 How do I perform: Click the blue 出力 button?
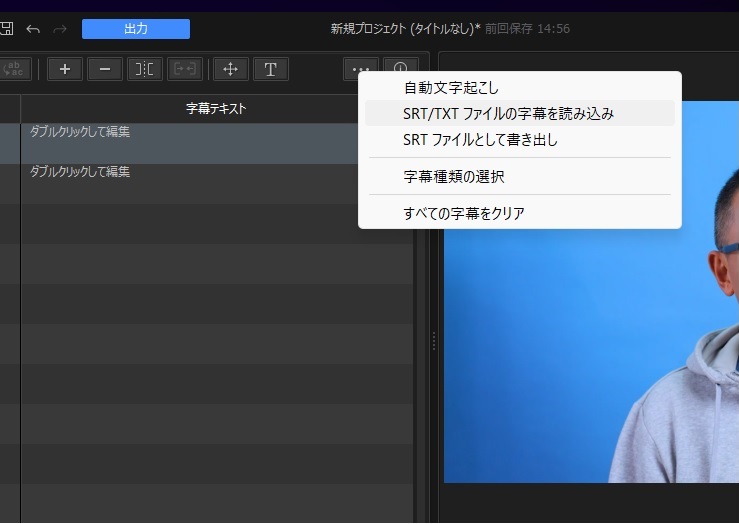click(x=136, y=29)
